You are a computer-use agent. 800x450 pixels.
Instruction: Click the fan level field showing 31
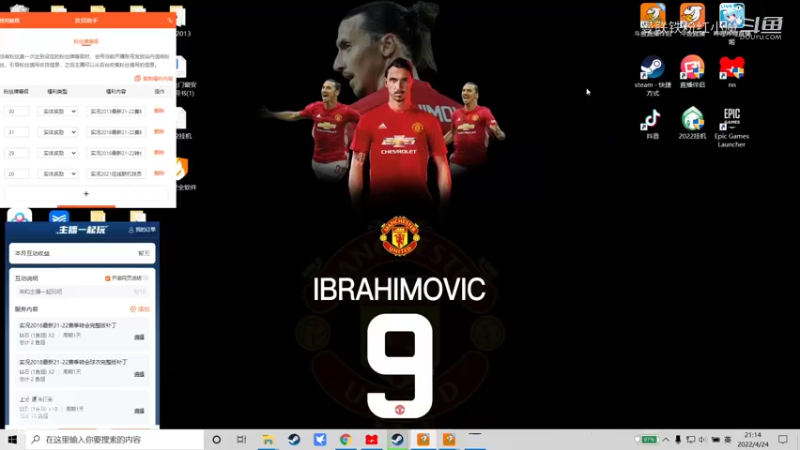pyautogui.click(x=16, y=132)
